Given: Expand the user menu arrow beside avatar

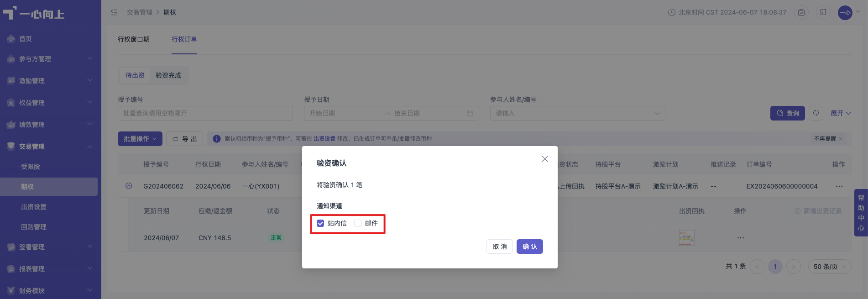Looking at the screenshot, I should coord(858,12).
